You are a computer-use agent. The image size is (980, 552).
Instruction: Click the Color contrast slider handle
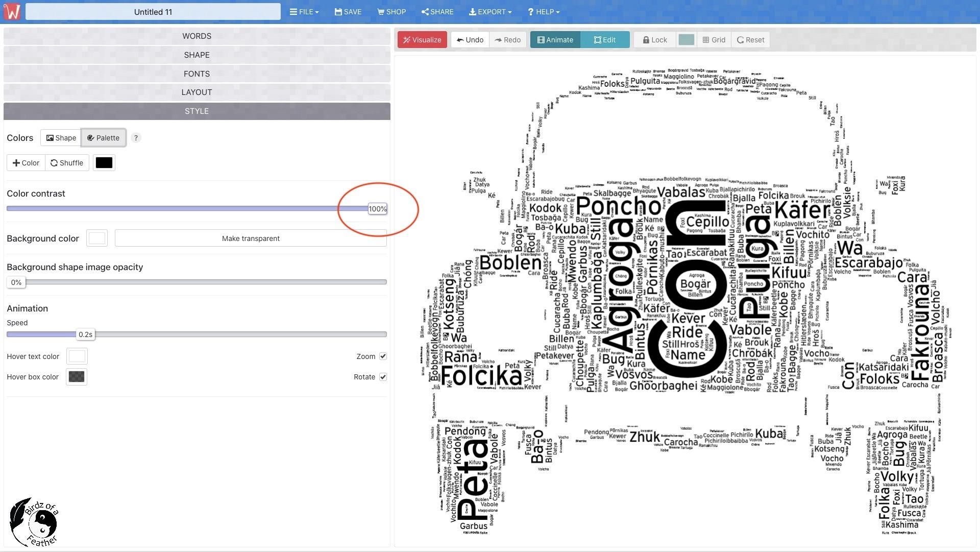pos(378,209)
